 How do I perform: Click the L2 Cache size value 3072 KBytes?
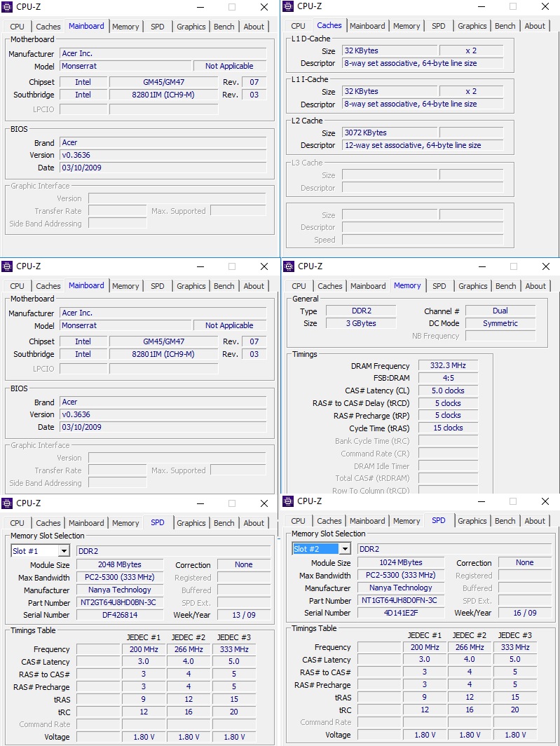point(390,133)
